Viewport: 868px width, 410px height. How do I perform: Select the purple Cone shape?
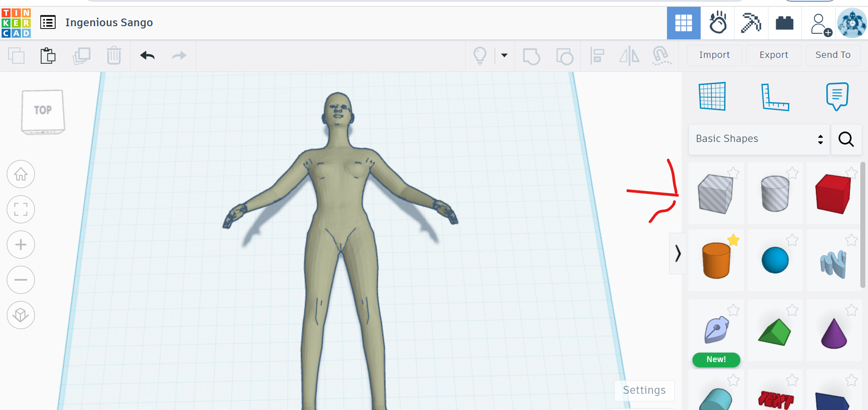pos(834,333)
